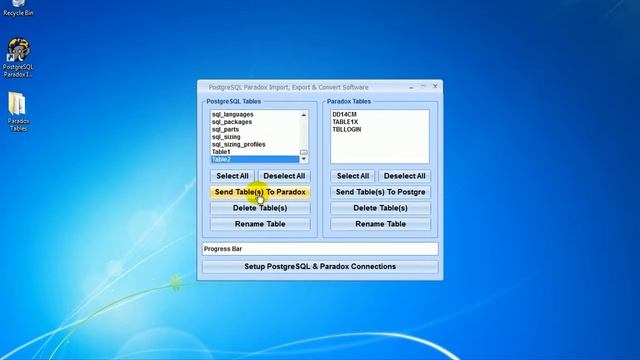The width and height of the screenshot is (640, 360).
Task: Open the Recycle Bin desktop icon
Action: 18,8
